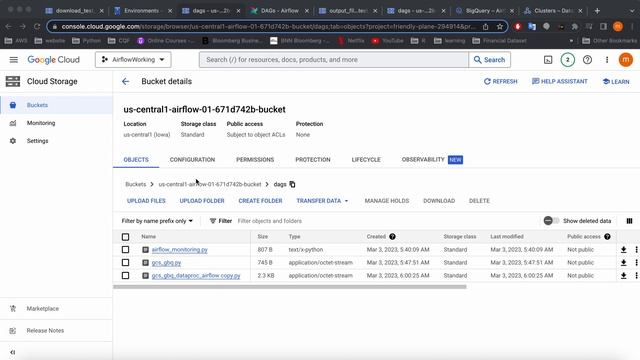The height and width of the screenshot is (360, 640).
Task: Switch to the Permissions tab
Action: 255,160
